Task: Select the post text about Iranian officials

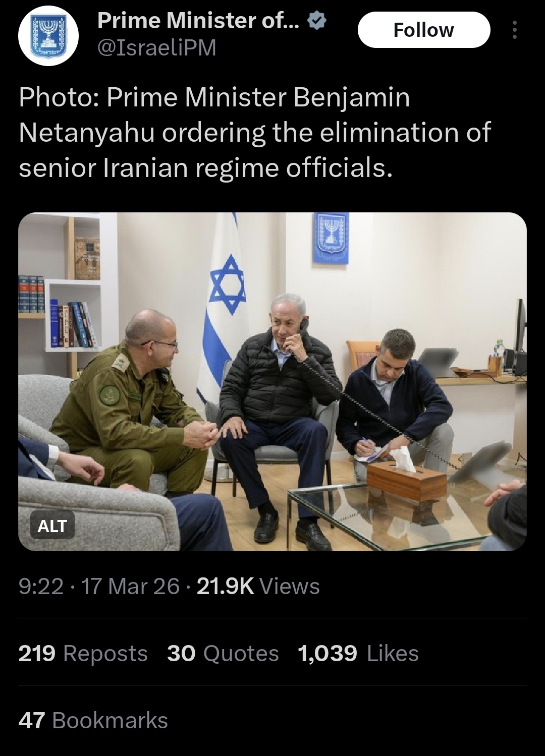Action: point(255,133)
